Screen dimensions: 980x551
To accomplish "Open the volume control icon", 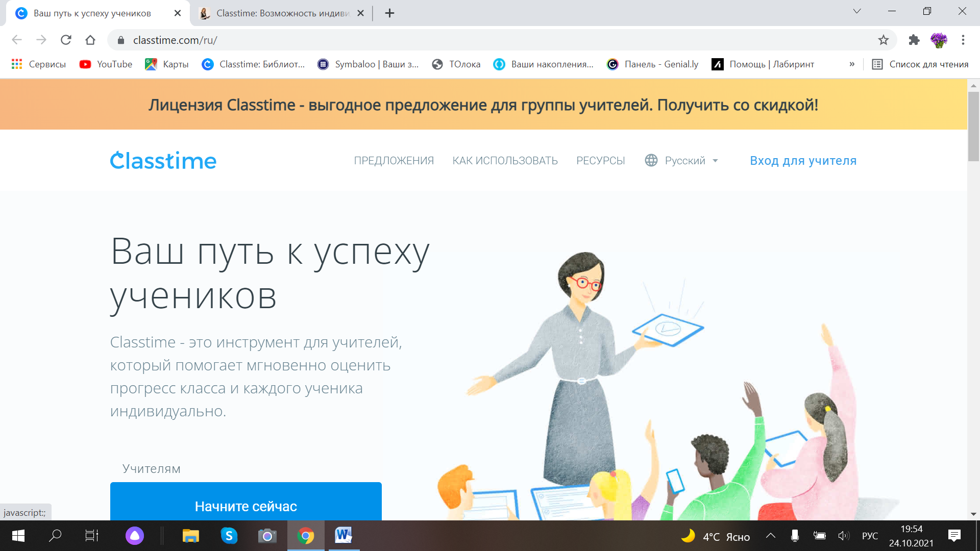I will pyautogui.click(x=844, y=536).
